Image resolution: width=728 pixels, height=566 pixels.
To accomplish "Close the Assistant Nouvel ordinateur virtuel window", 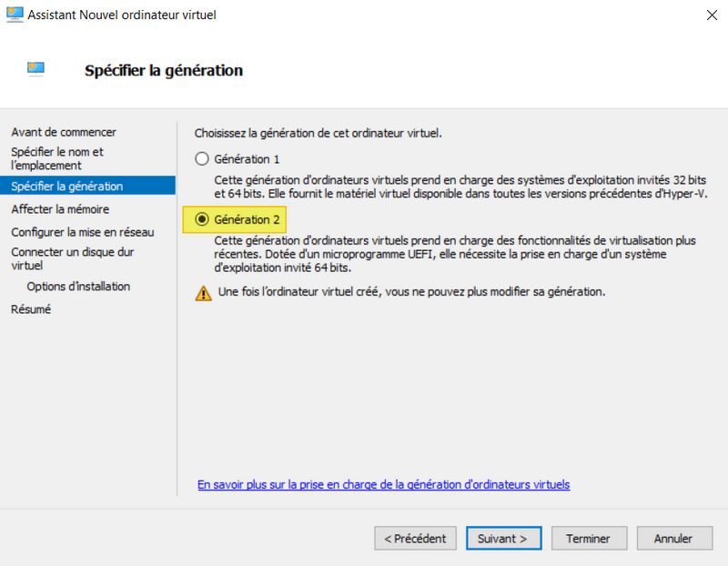I will pyautogui.click(x=709, y=15).
